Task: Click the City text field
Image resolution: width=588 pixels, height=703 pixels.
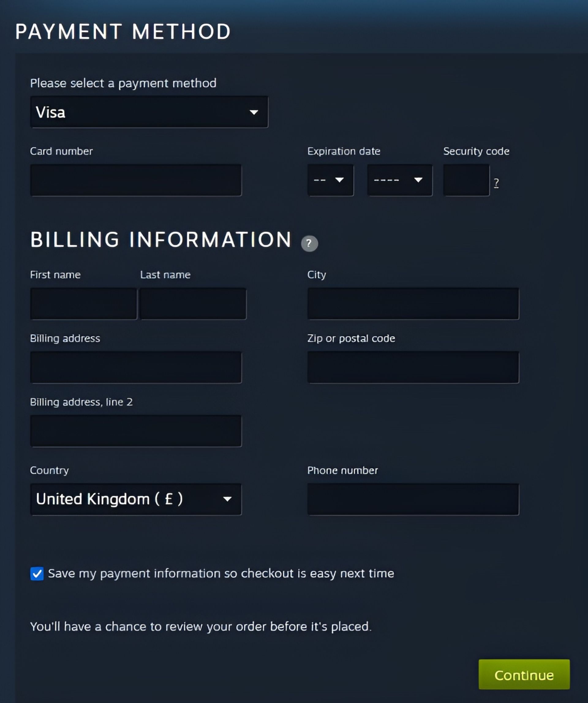Action: coord(413,304)
